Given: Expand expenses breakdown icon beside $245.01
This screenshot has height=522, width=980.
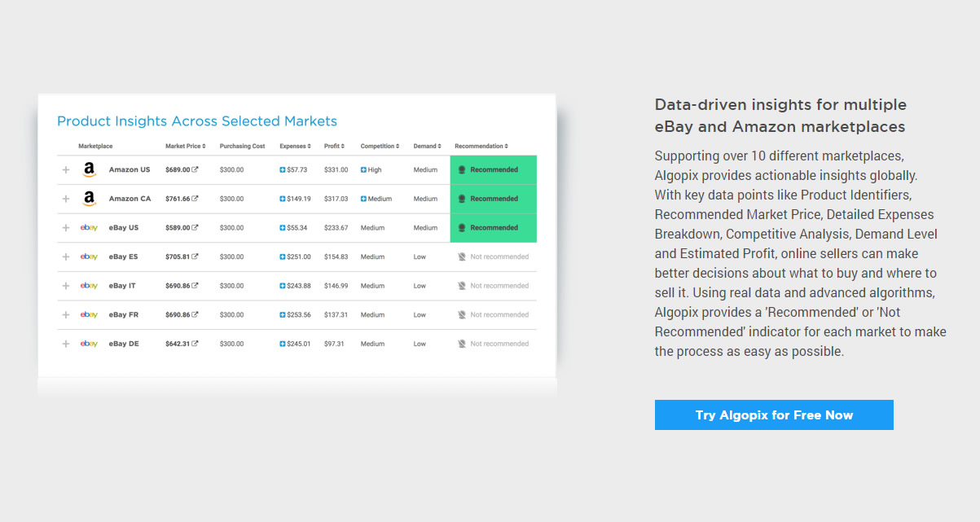Looking at the screenshot, I should pyautogui.click(x=283, y=344).
